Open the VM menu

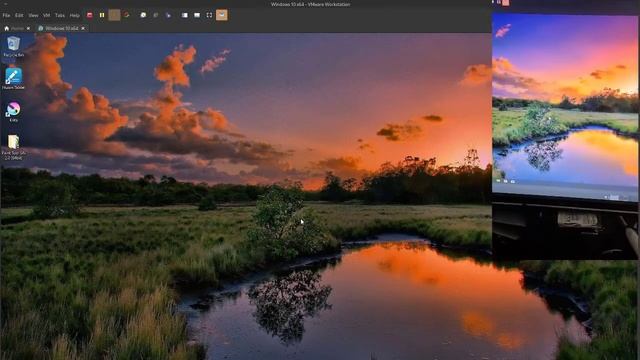47,16
